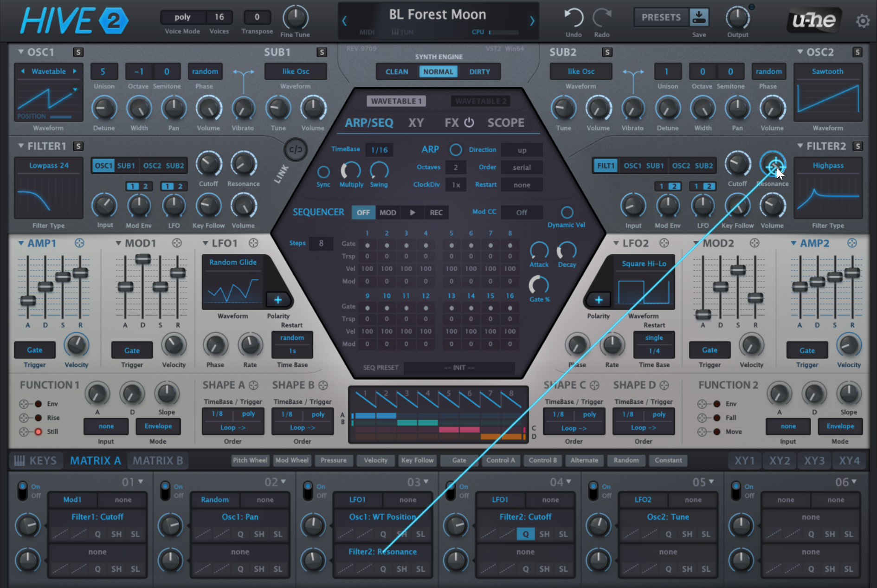Select the WAVETABLE 1 tab
877x588 pixels.
[x=396, y=101]
